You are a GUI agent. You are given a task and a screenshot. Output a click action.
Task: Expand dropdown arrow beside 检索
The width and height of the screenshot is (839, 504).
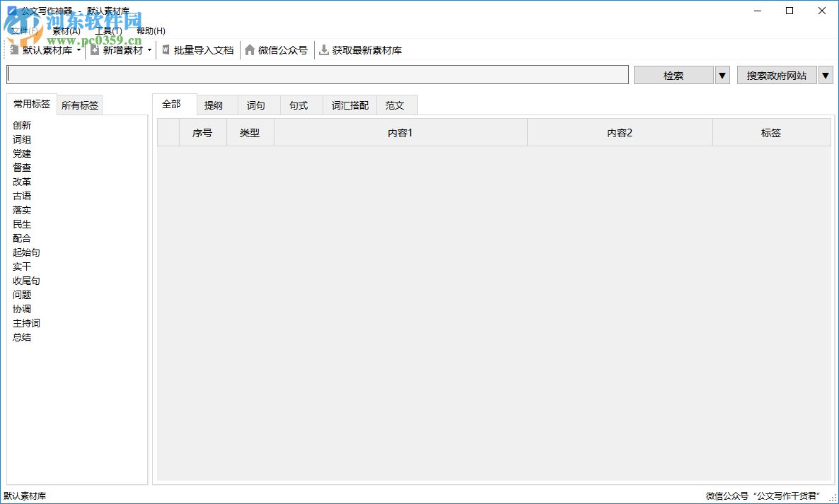click(722, 76)
